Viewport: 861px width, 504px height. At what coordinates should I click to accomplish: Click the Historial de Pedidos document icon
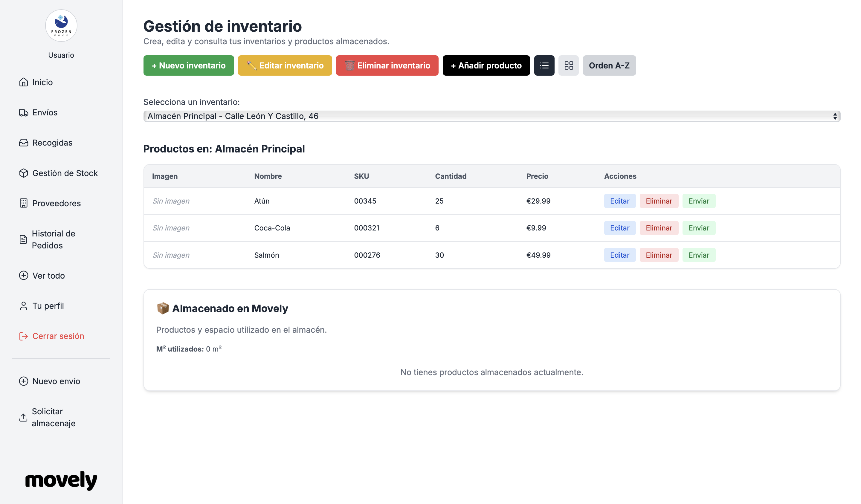[x=23, y=239]
